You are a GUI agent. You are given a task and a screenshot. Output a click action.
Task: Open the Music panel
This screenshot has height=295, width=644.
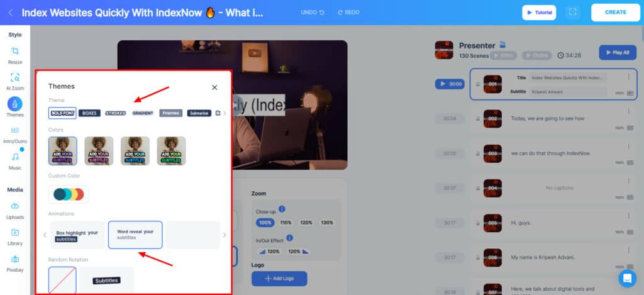(15, 160)
